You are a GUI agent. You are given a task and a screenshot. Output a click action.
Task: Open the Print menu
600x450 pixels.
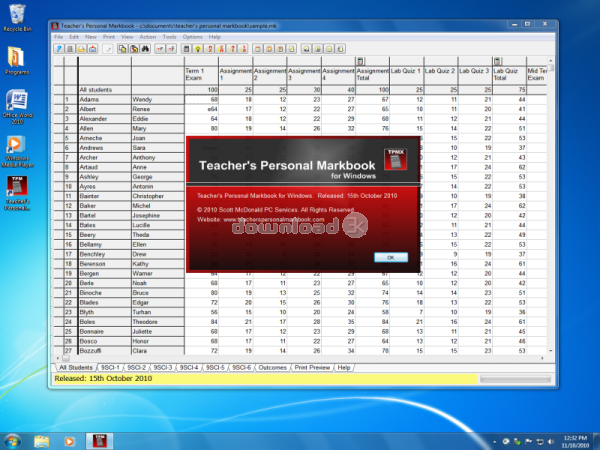tap(109, 37)
